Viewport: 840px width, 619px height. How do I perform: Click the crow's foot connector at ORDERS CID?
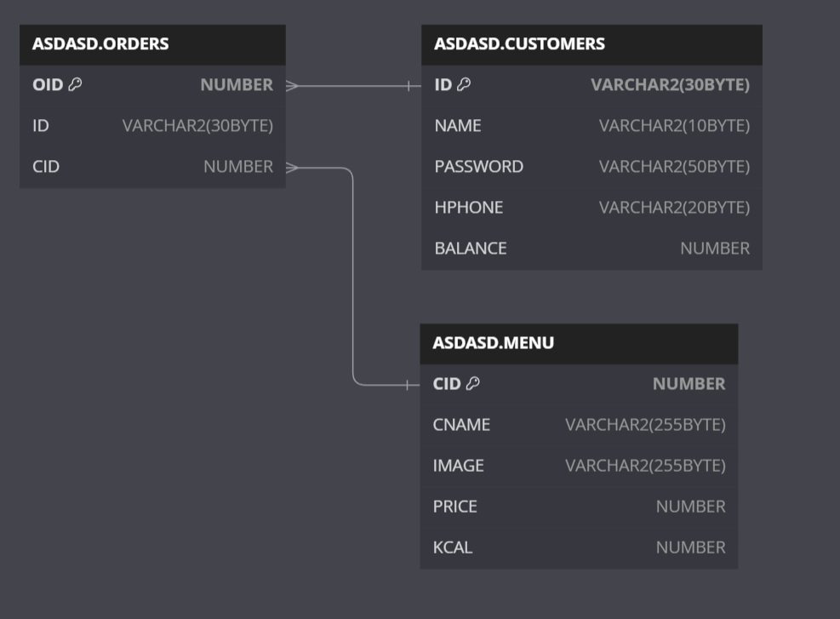293,167
